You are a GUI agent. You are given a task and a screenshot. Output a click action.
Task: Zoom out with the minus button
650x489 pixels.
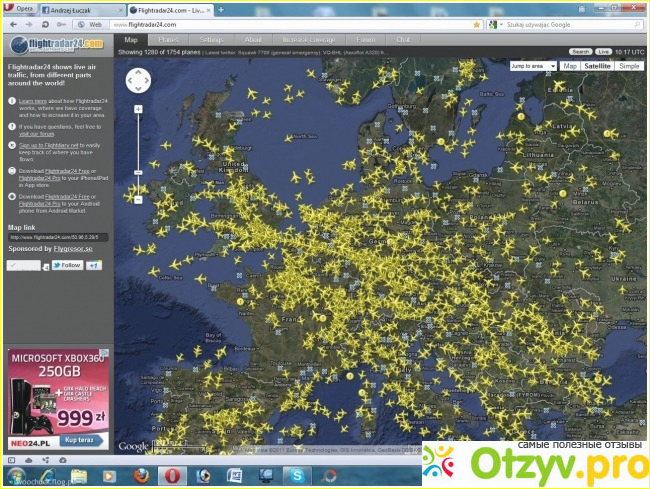coord(138,200)
